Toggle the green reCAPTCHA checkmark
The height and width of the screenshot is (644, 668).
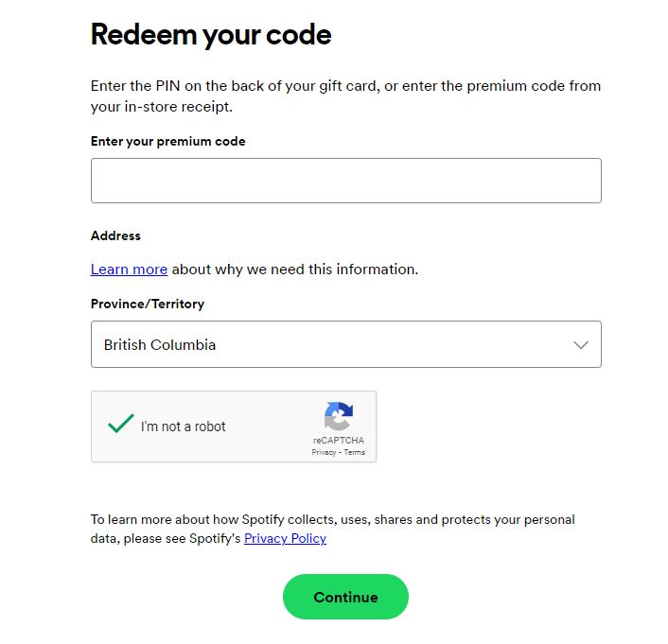pos(121,424)
